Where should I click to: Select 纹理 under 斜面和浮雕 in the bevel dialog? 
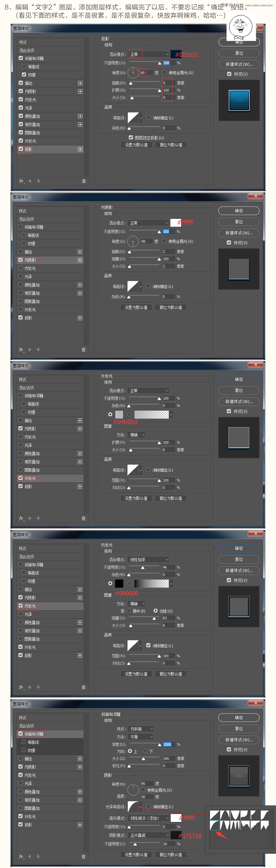(x=32, y=750)
